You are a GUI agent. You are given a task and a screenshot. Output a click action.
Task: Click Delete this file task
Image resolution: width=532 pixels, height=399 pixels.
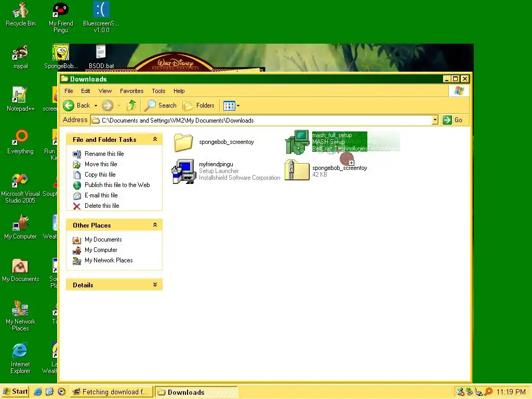(96, 206)
